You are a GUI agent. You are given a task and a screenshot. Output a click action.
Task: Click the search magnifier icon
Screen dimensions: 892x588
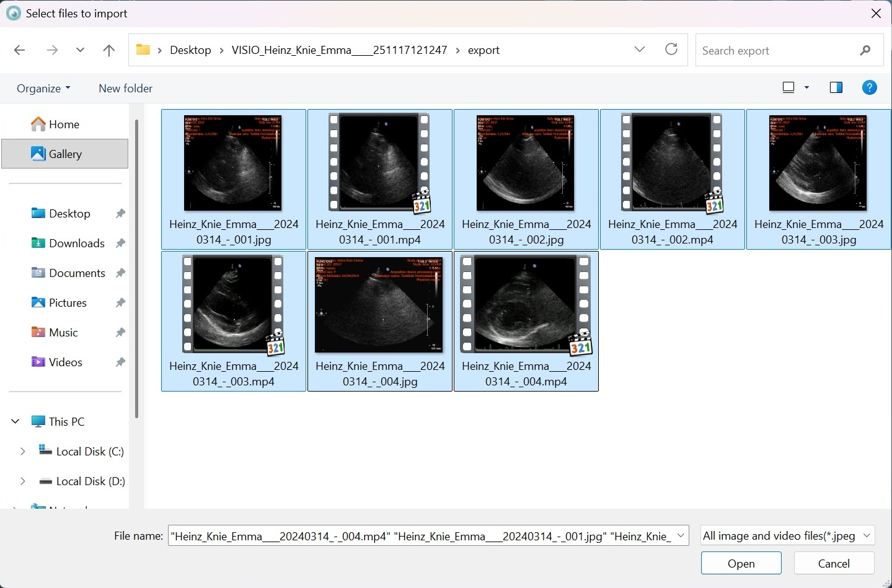click(x=865, y=50)
